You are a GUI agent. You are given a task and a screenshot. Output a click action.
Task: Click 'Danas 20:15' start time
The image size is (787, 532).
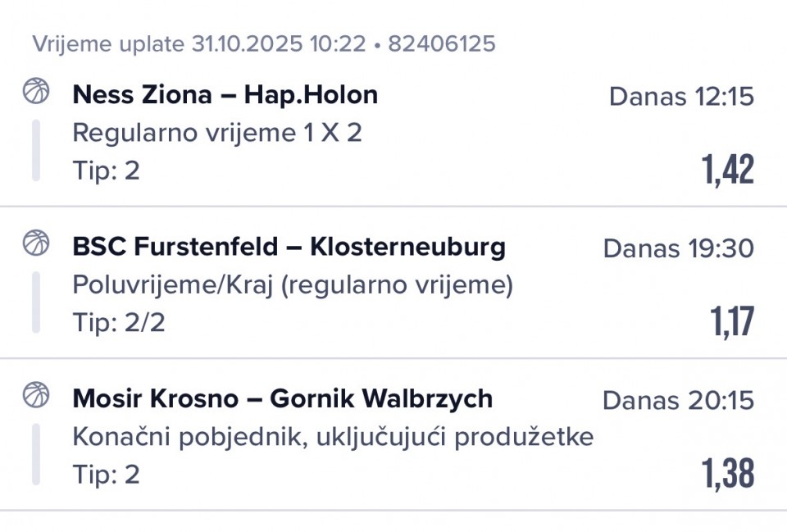pos(678,400)
